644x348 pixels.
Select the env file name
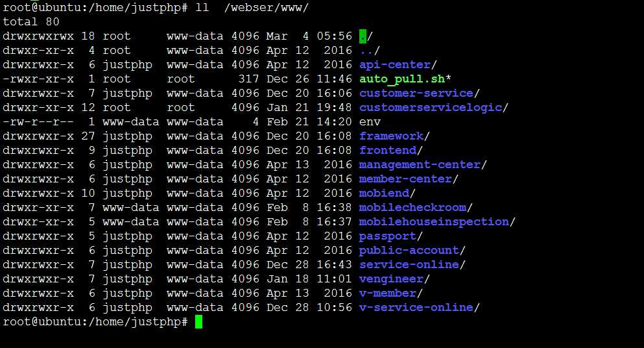coord(370,122)
